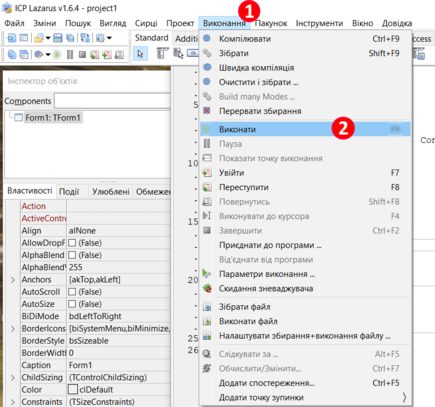Toggle the AlphaBlend property checkbox
Viewport: 435px width, 407px height.
point(72,255)
